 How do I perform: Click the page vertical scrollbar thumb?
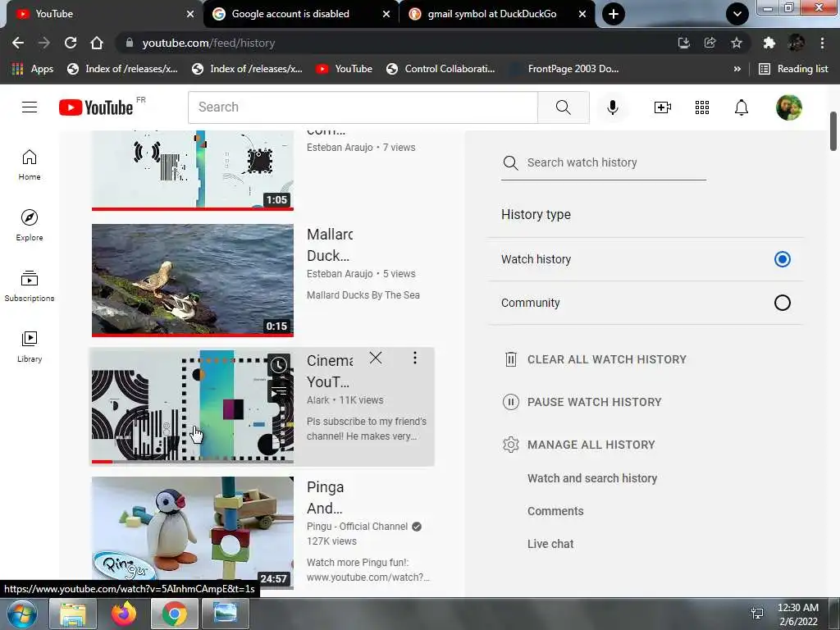(833, 131)
